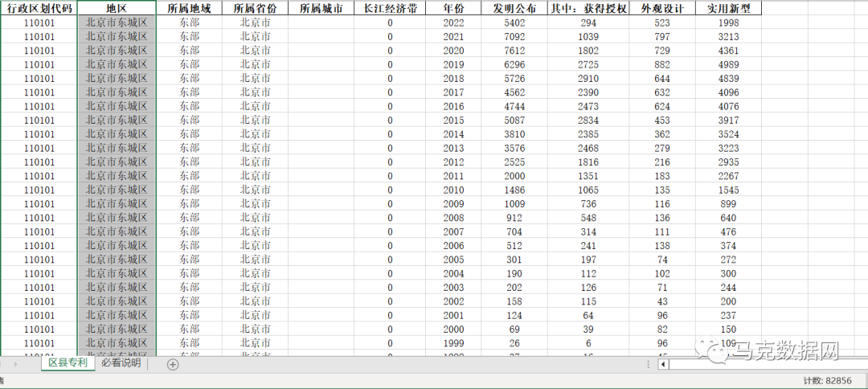
Task: Click the count 计数: 82856 in status bar
Action: 827,381
